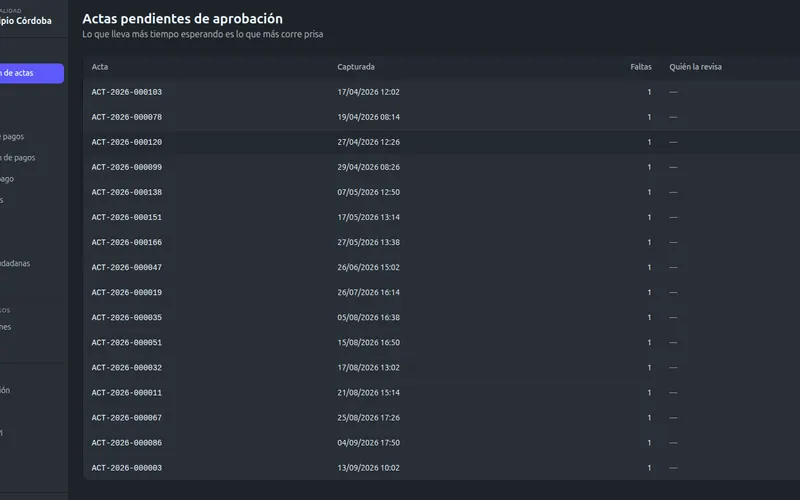Viewport: 800px width, 500px height.
Task: Click the reviewer dash for ACT-2026-000166
Action: point(673,242)
